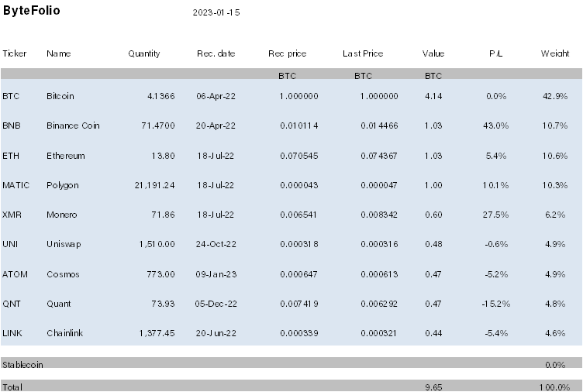Select the Ethereum name cell
The height and width of the screenshot is (392, 583).
[66, 156]
